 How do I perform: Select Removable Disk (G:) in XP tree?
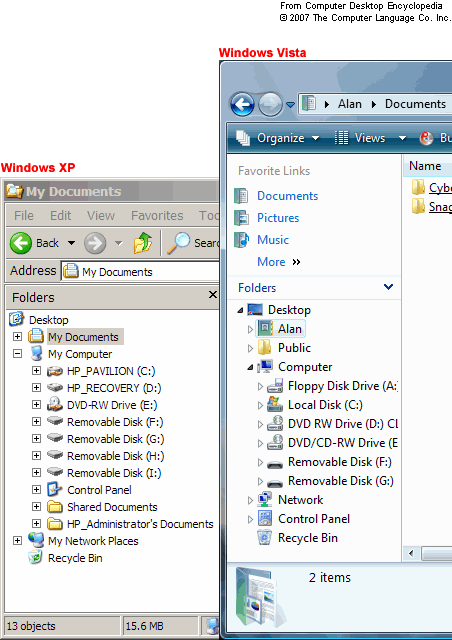pyautogui.click(x=116, y=439)
